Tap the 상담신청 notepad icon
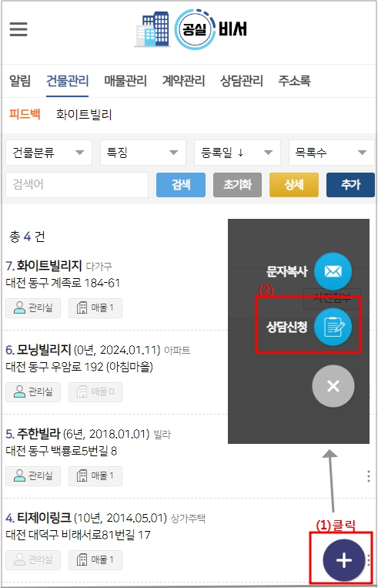Screen dimensions: 378x588 pyautogui.click(x=333, y=327)
